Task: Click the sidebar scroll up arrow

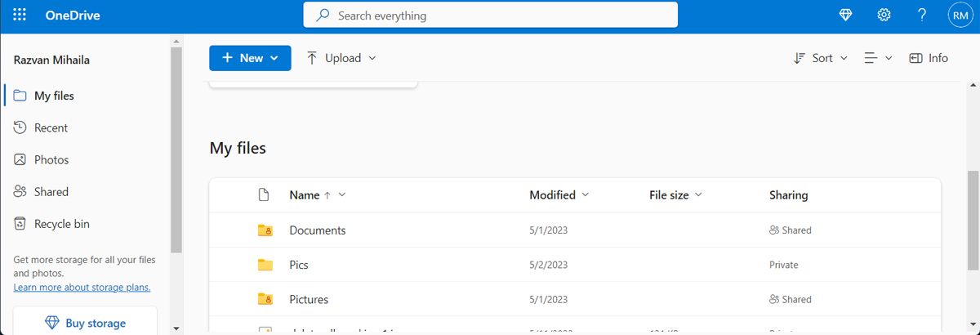Action: tap(176, 40)
